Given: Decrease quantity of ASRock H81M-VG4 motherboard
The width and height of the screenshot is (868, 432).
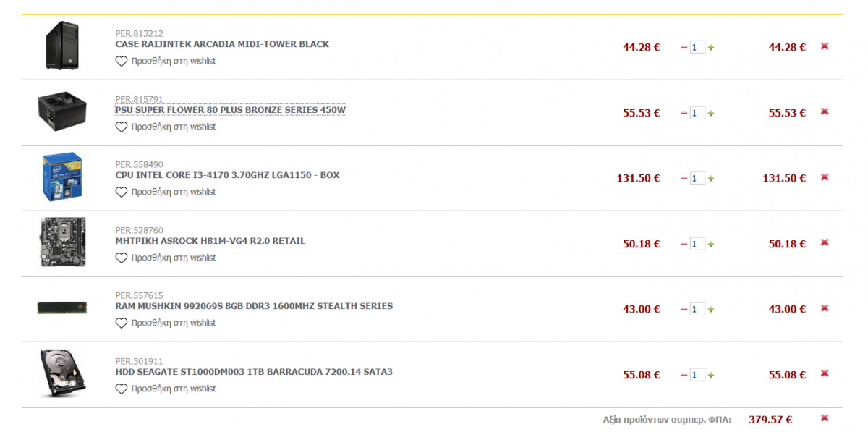Looking at the screenshot, I should pos(684,245).
